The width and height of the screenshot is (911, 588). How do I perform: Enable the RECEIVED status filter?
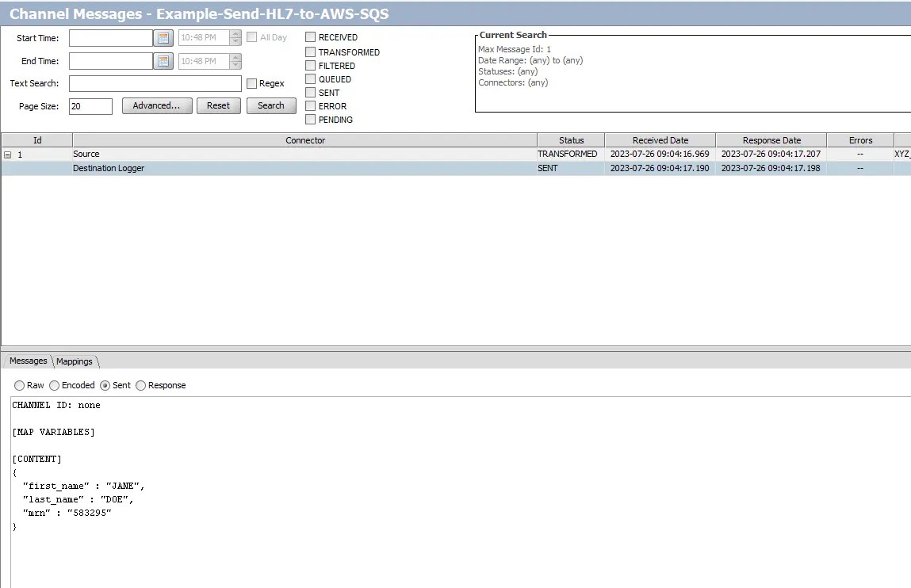[310, 36]
